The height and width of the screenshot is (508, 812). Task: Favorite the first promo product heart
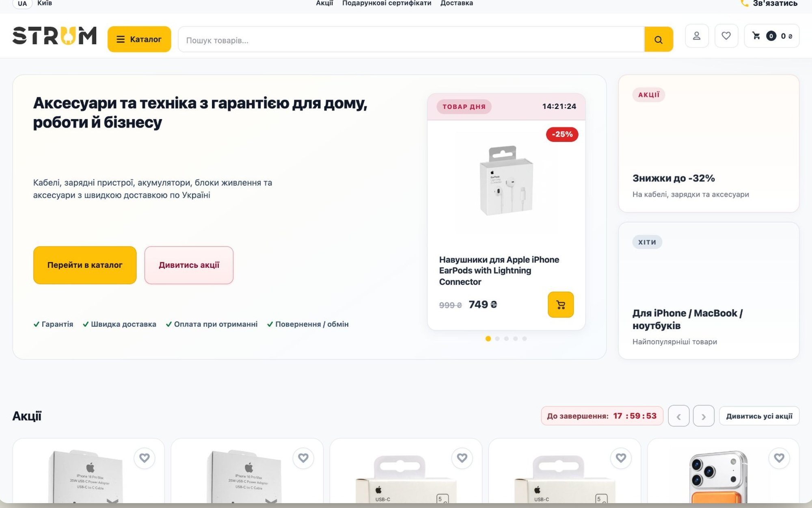tap(145, 458)
